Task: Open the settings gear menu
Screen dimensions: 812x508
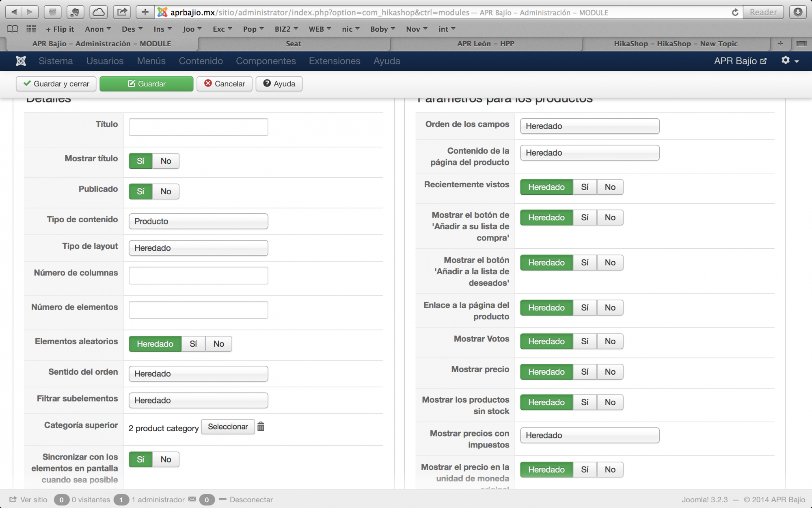Action: [x=789, y=61]
